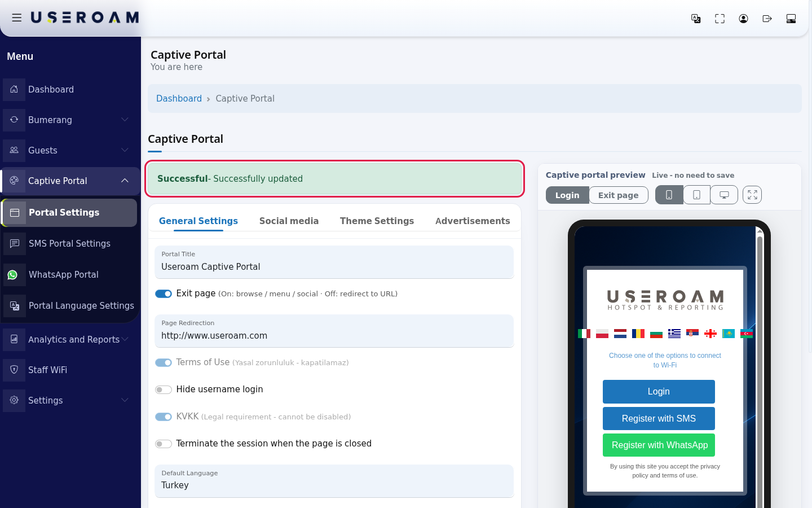Click the Portal Language Settings icon in the sidebar
Viewport: 812px width, 508px height.
click(15, 305)
